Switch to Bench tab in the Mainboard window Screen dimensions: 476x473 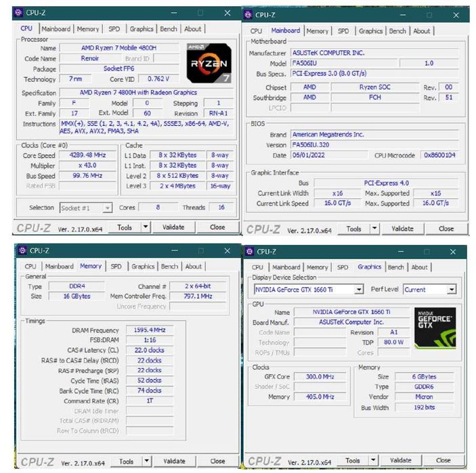coord(397,31)
